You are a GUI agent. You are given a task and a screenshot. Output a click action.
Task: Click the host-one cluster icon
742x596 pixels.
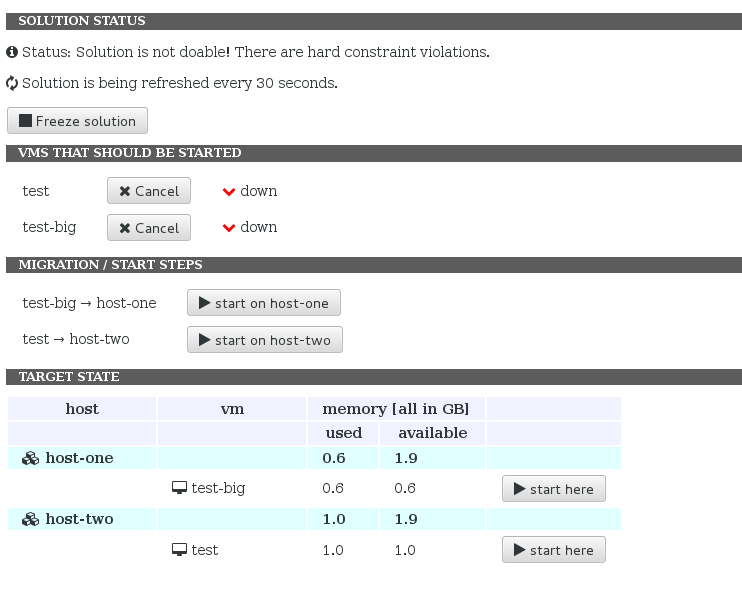point(31,459)
